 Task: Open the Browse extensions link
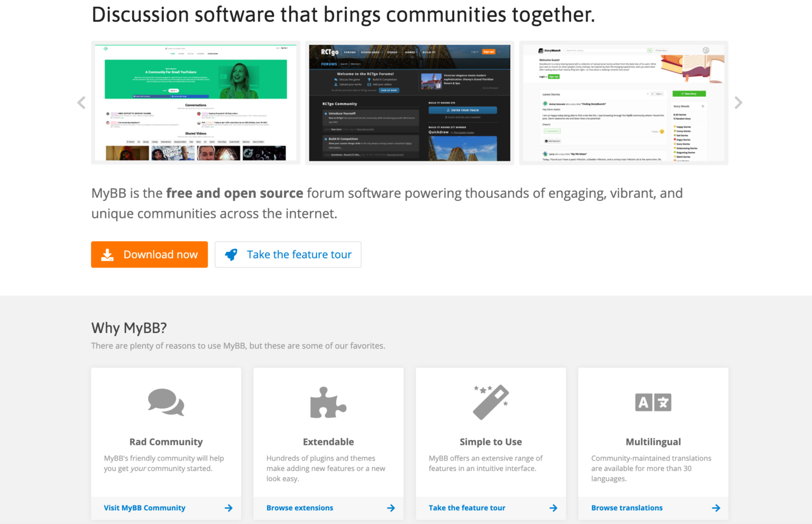point(300,508)
